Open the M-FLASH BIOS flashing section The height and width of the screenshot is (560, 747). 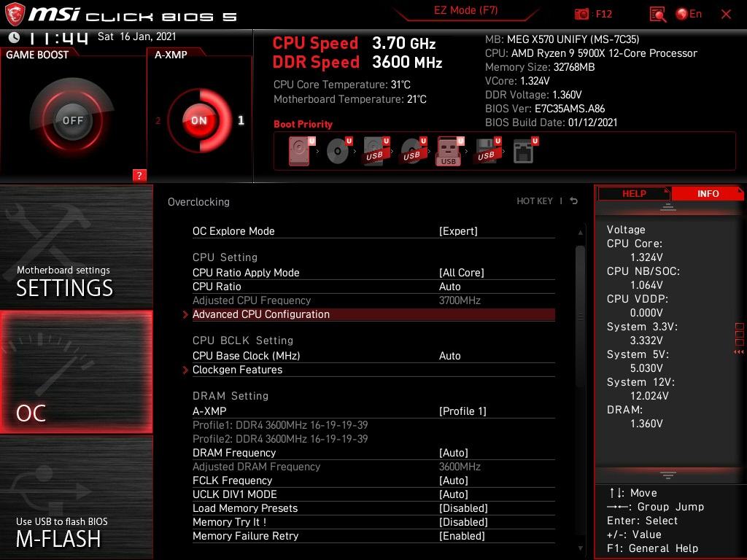(x=76, y=497)
